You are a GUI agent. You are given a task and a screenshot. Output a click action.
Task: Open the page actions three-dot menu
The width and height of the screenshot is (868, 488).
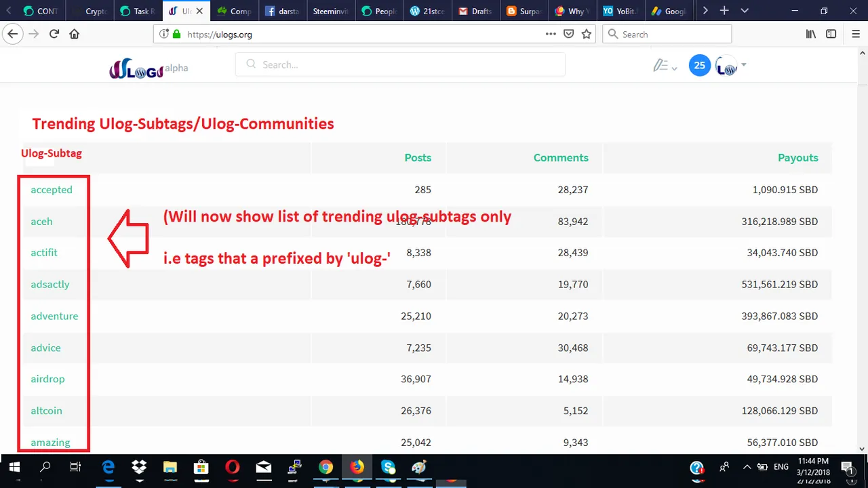[551, 34]
